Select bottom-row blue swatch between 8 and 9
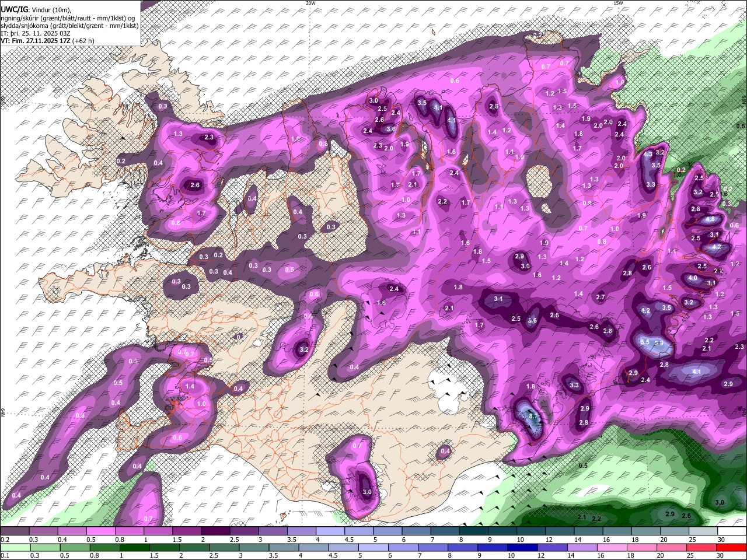 point(463,547)
